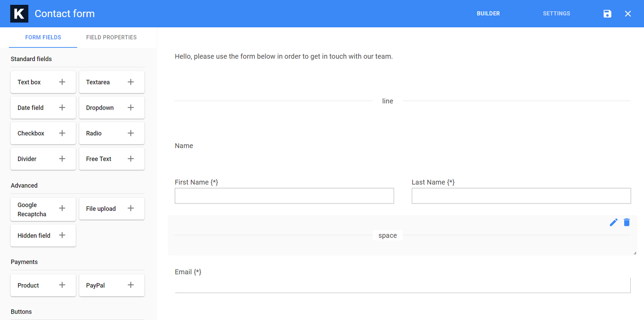This screenshot has height=320, width=644.
Task: Add a File upload field plus icon
Action: point(131,208)
